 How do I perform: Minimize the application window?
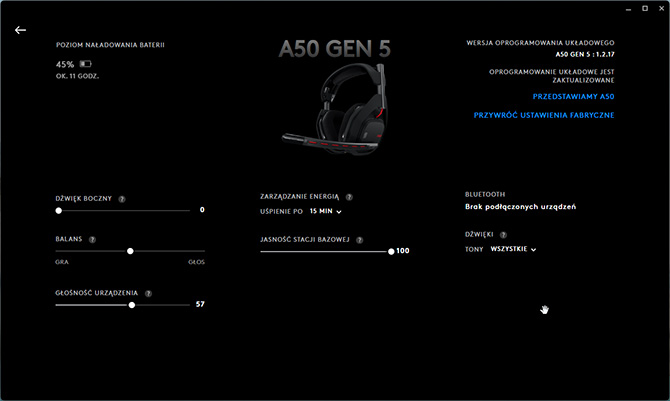(629, 9)
